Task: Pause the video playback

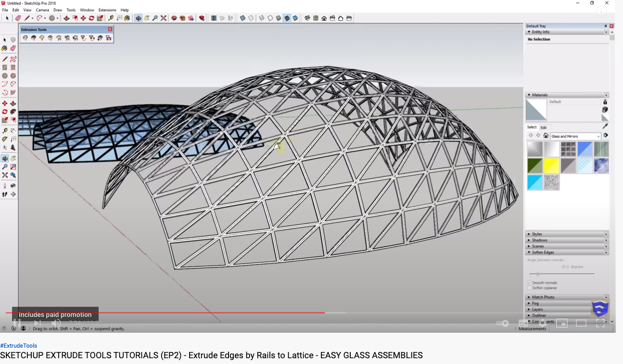Action: pos(16,323)
